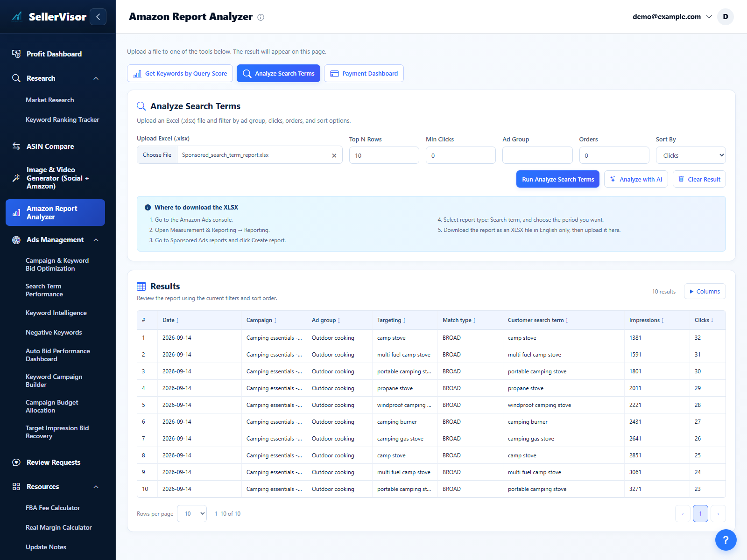
Task: Focus the Top N Rows input field
Action: coord(384,155)
